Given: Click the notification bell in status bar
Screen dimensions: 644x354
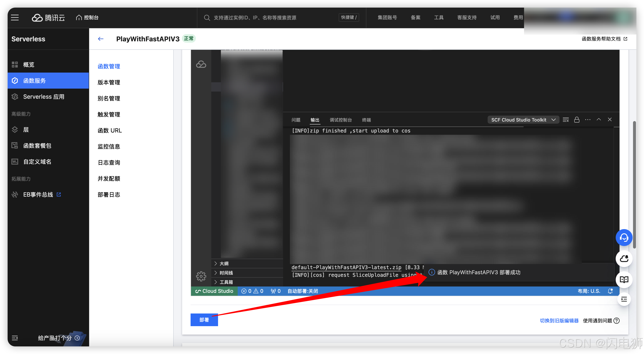Looking at the screenshot, I should pyautogui.click(x=610, y=291).
